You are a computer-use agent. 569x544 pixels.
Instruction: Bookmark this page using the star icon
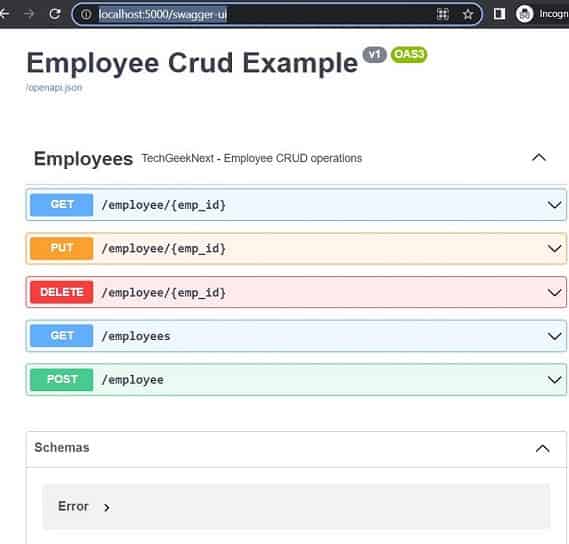pos(468,15)
